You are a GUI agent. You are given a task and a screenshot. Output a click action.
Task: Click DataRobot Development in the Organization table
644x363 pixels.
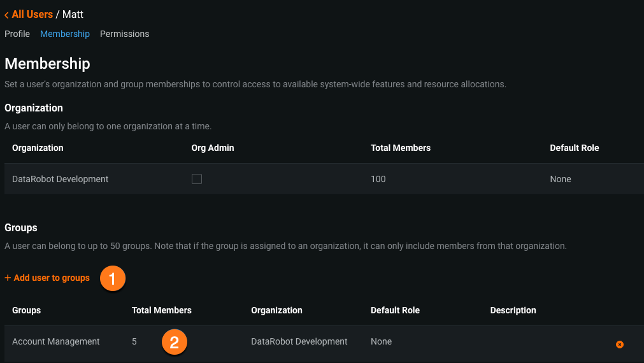tap(61, 180)
